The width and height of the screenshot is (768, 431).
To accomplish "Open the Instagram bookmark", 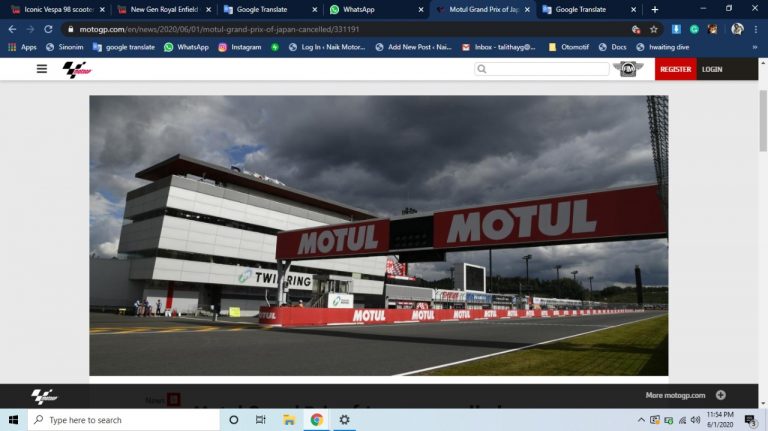I will pos(240,47).
